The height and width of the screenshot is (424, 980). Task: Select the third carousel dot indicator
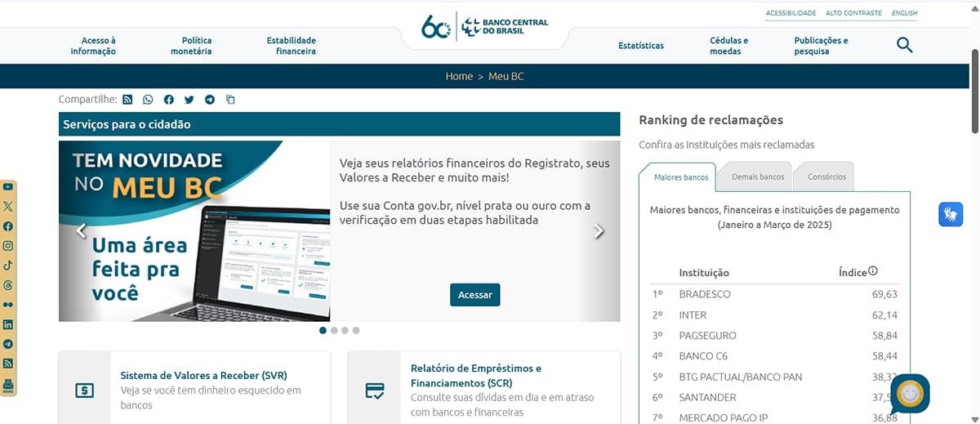[x=345, y=330]
